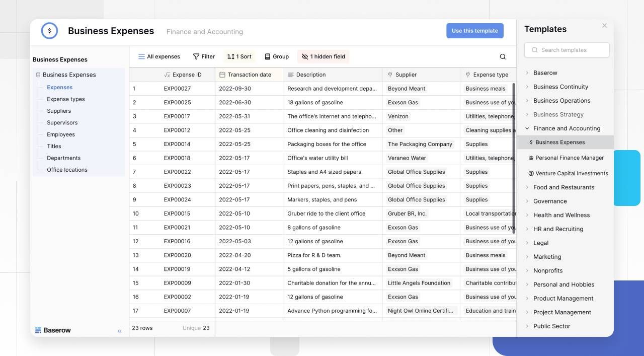
Task: Click the search magnifier icon in toolbar
Action: click(x=502, y=57)
